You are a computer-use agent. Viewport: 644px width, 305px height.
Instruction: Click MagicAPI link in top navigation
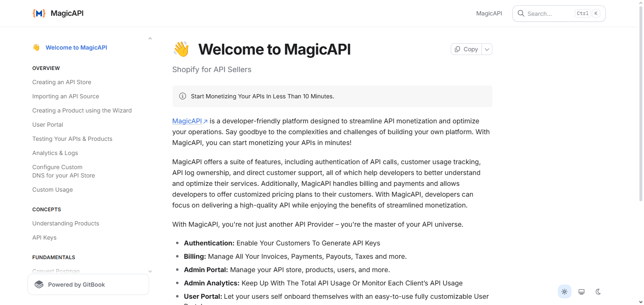[489, 13]
